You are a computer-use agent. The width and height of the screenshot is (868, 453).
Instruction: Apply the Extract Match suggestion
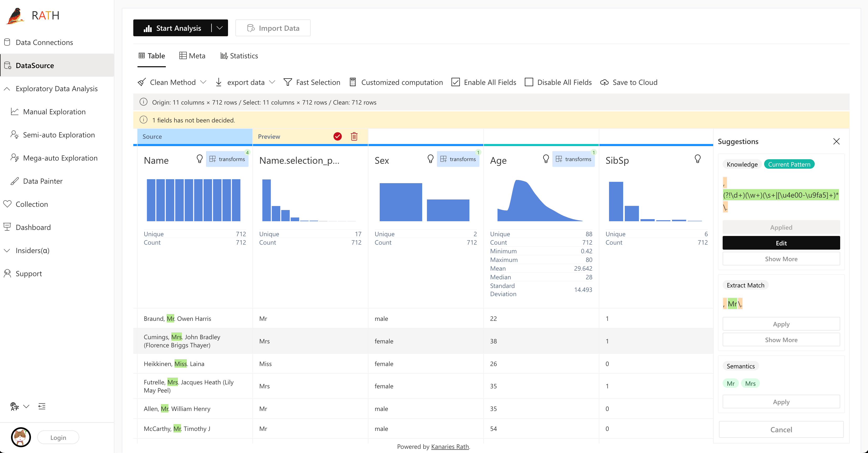781,324
